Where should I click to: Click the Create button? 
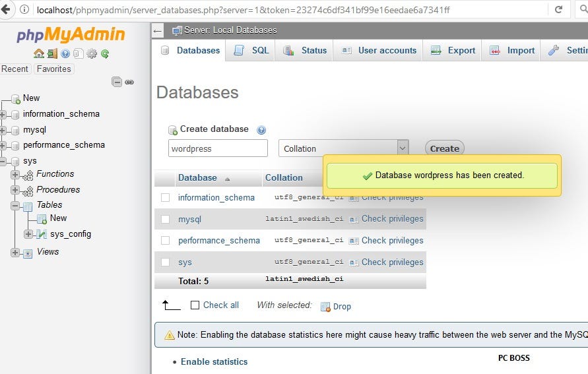pyautogui.click(x=445, y=149)
